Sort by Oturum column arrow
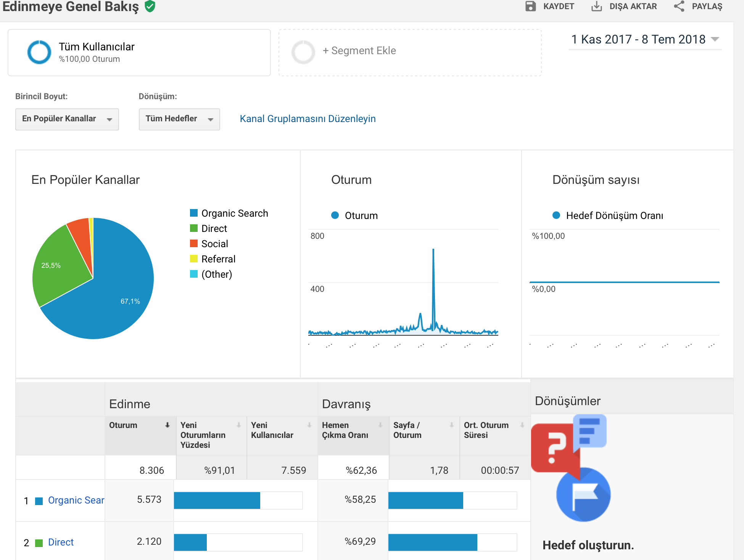Image resolution: width=744 pixels, height=560 pixels. coord(167,425)
